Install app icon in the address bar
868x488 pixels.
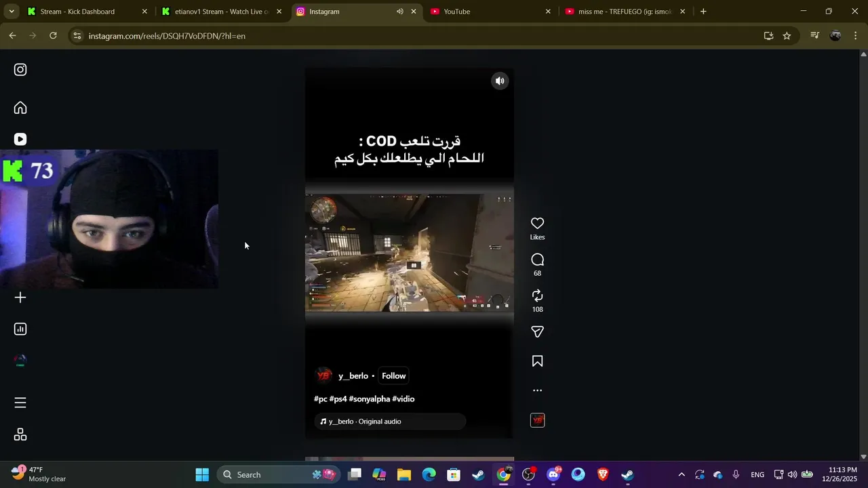[x=768, y=36]
